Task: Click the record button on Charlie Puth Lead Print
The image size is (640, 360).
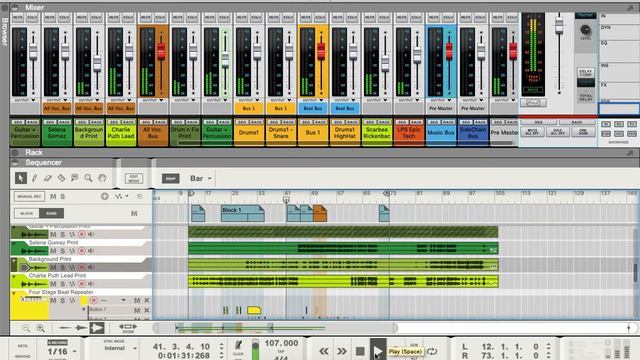Action: (x=82, y=284)
